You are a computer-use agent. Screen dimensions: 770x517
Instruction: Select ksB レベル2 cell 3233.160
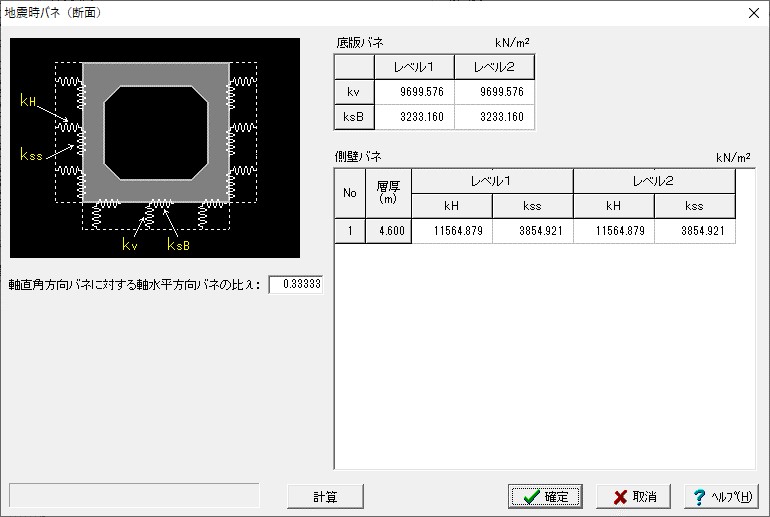pos(495,117)
